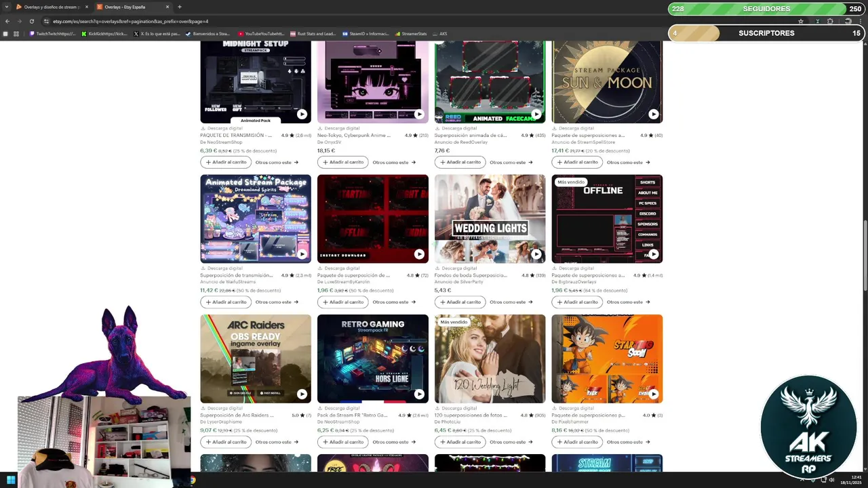Add LyserGraphisme Arc Raiders overlay to cart
This screenshot has height=488, width=868.
[226, 442]
